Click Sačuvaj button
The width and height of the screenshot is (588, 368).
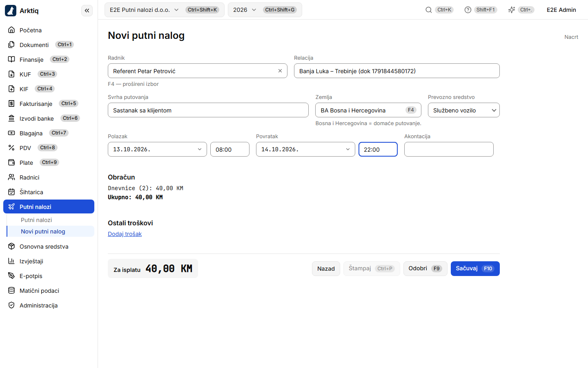(x=475, y=269)
